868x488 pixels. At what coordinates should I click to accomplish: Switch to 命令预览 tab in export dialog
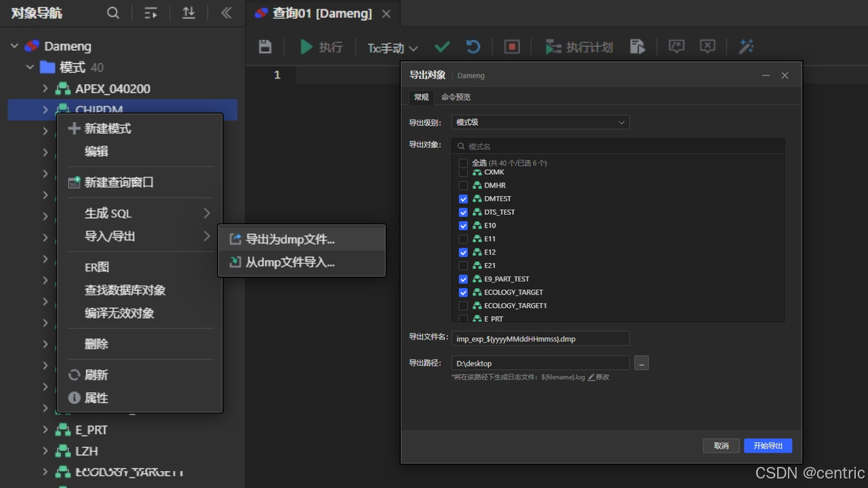click(456, 97)
